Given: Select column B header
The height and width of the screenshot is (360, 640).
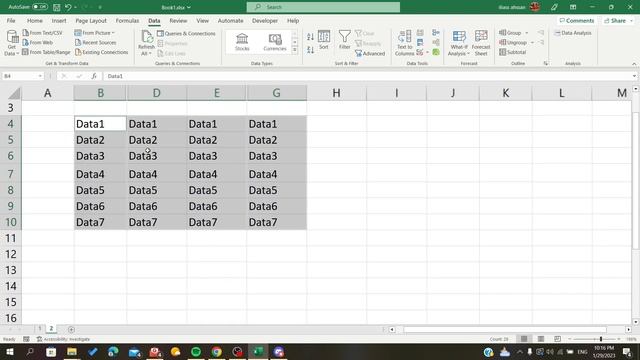Looking at the screenshot, I should point(100,93).
